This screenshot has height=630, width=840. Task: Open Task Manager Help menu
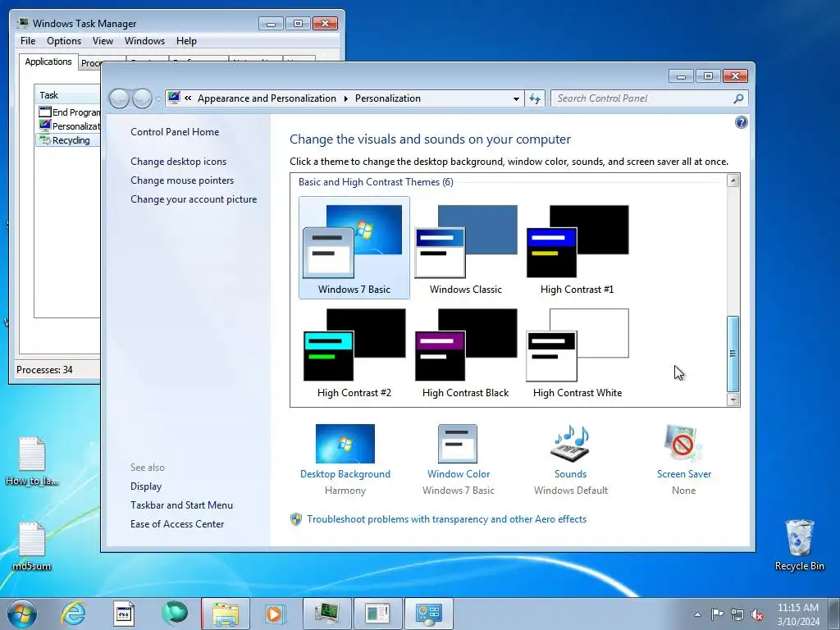(186, 41)
